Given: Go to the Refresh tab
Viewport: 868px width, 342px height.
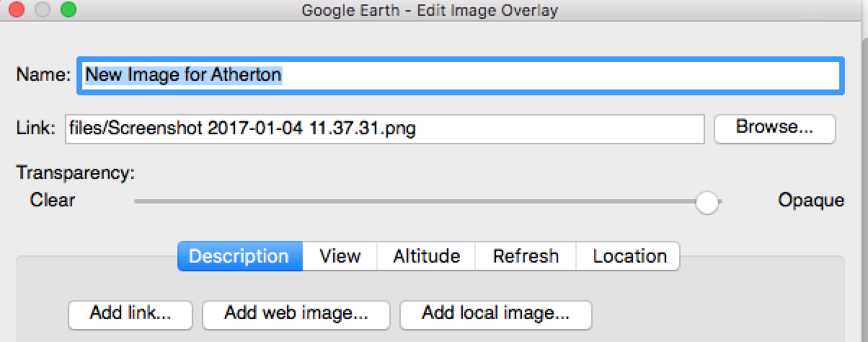Looking at the screenshot, I should (526, 256).
